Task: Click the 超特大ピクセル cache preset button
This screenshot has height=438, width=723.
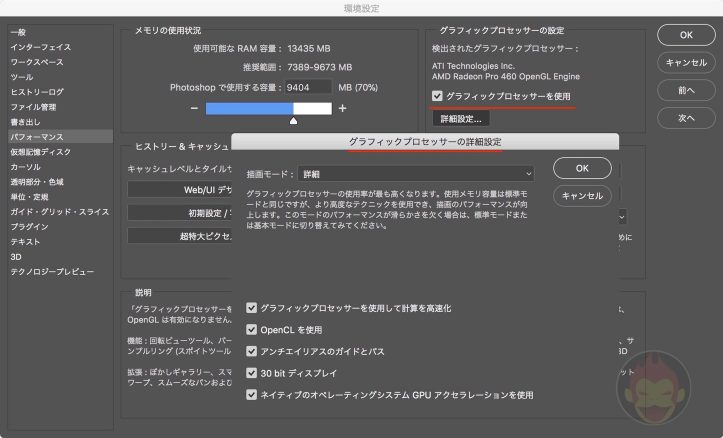Action: [x=180, y=236]
